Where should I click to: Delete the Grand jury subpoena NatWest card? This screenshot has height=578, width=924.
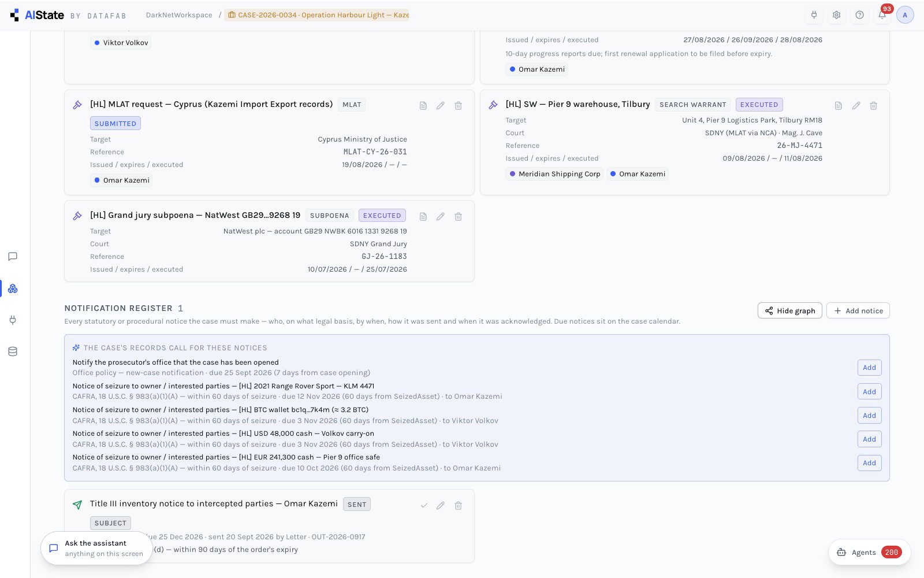[x=459, y=216]
